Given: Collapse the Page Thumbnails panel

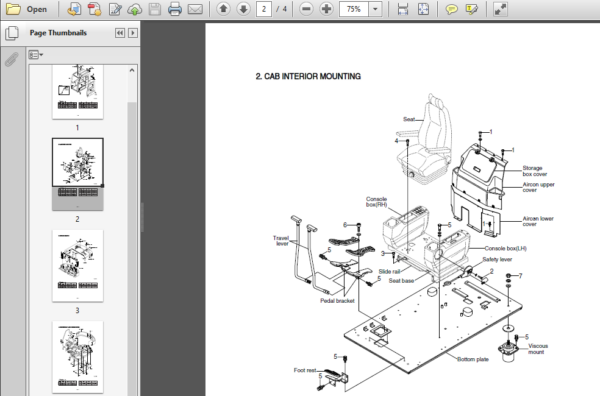Looking at the screenshot, I should [120, 33].
